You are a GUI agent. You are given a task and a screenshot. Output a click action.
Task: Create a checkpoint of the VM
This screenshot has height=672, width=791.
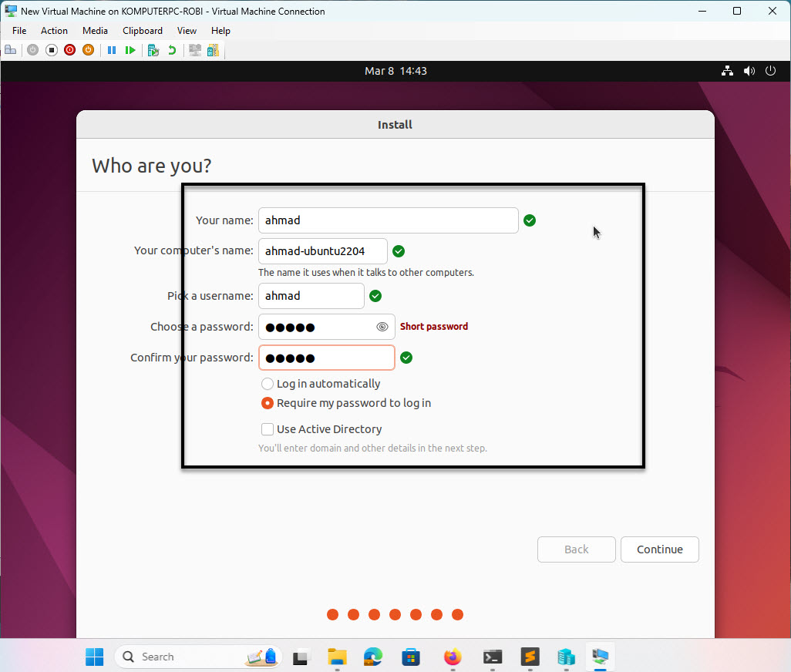pos(152,50)
